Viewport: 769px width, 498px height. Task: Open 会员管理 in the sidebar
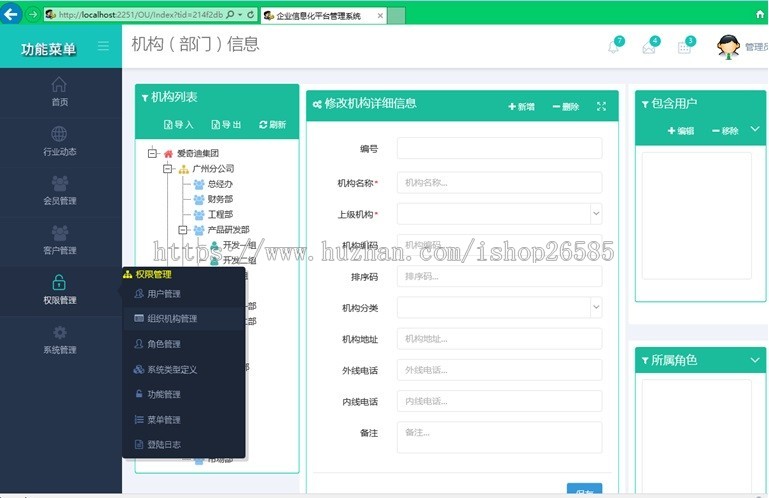coord(59,190)
